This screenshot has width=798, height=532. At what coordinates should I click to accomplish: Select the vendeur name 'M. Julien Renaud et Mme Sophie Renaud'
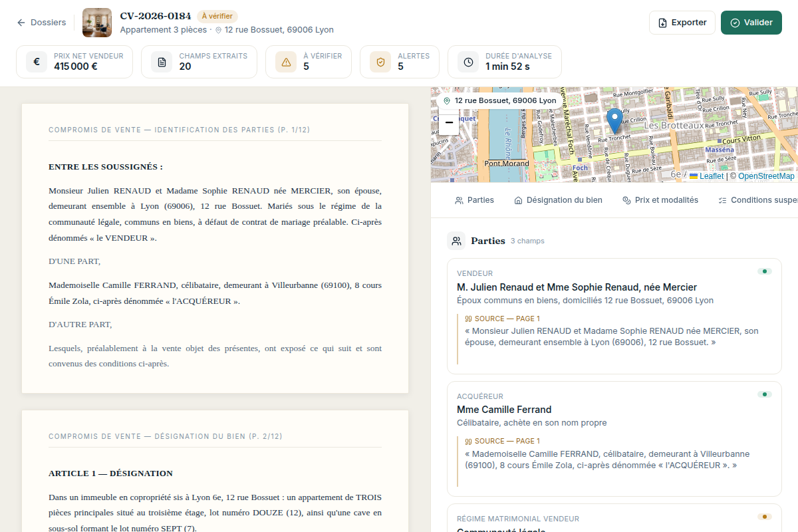coord(577,287)
